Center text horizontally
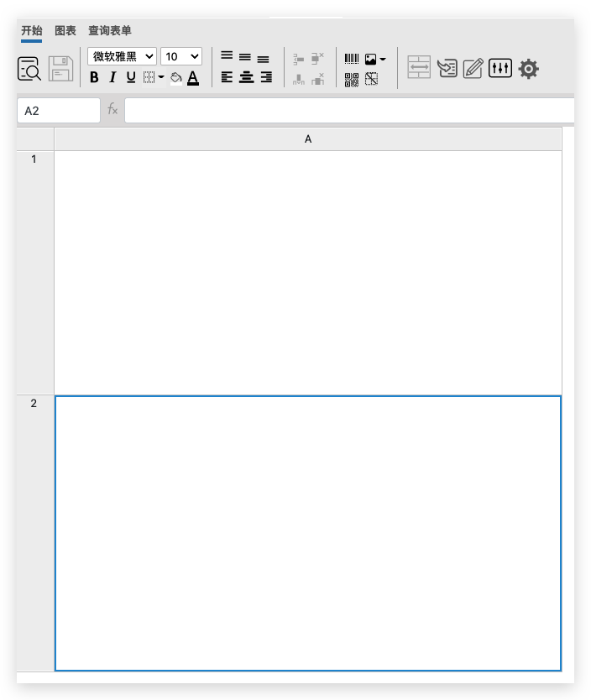Screen dimensions: 591x700 coord(247,77)
